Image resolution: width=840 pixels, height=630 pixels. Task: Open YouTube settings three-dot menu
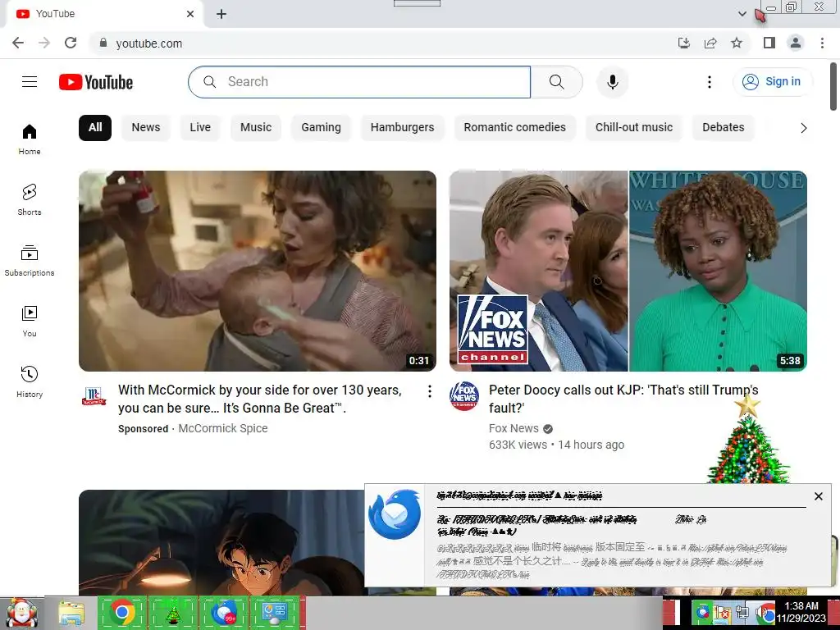(x=710, y=82)
